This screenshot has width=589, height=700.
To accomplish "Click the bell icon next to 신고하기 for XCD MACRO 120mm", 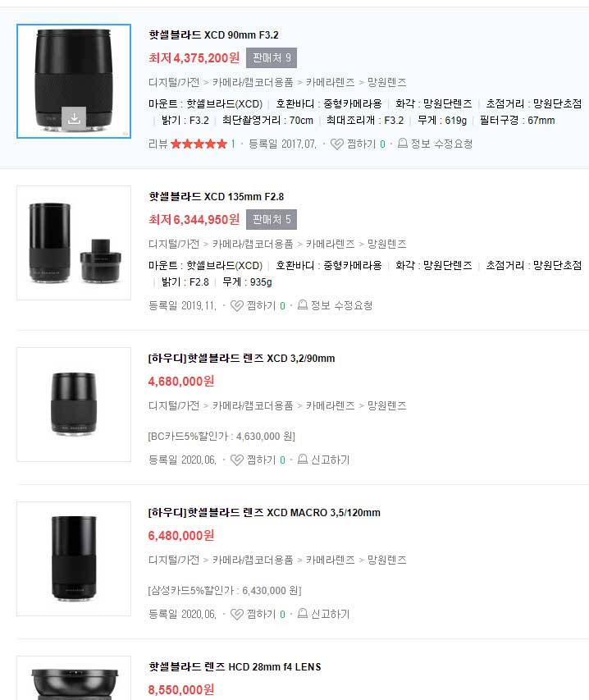I will [303, 614].
